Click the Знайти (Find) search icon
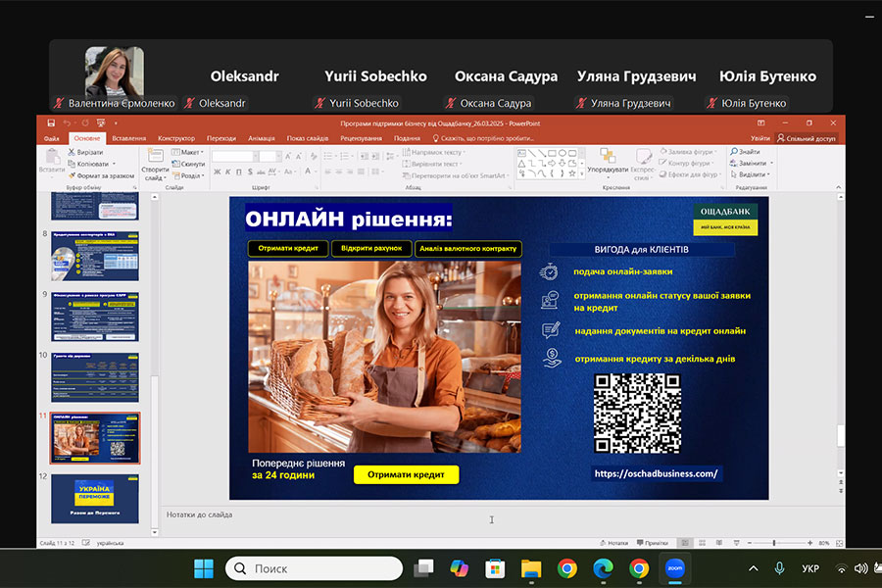This screenshot has height=588, width=882. click(733, 152)
